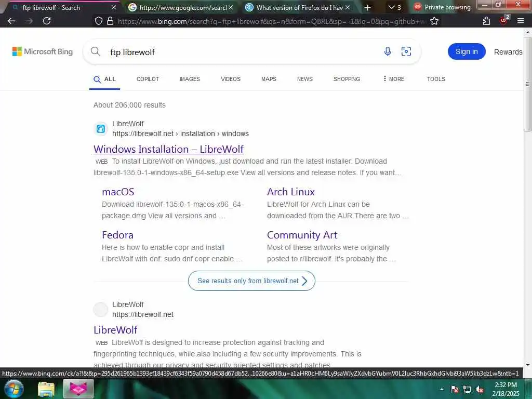
Task: Open the Arch Linux sub-link
Action: [291, 192]
